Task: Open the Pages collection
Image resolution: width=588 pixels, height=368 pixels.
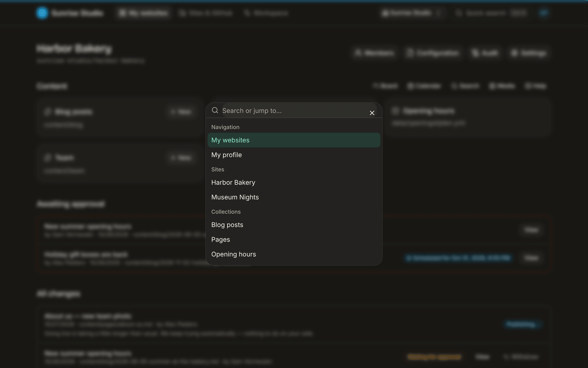Action: 294,239
